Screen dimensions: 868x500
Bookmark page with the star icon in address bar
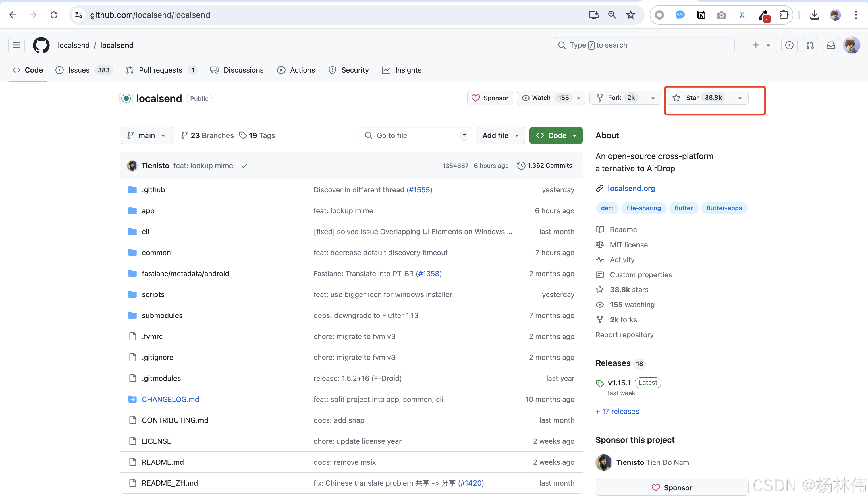tap(630, 15)
